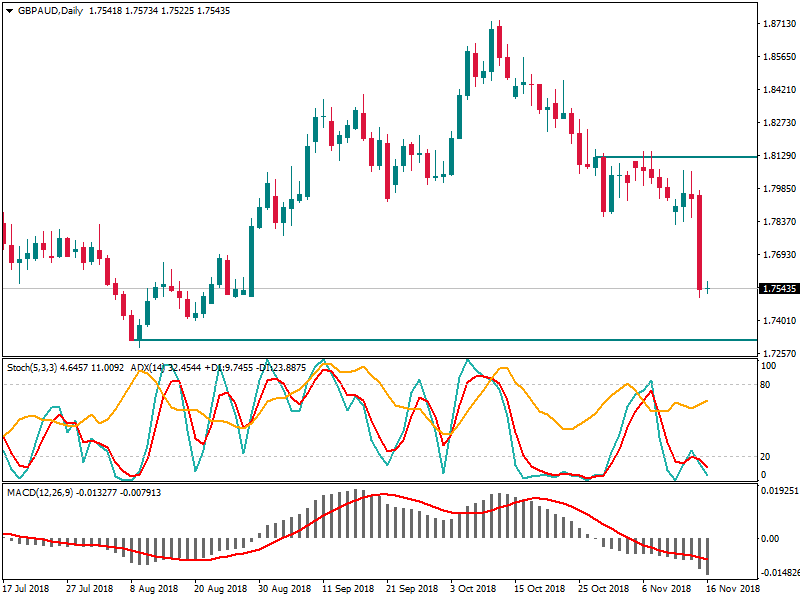Viewport: 800px width, 600px height.
Task: Click the MACD scale value 0.00
Action: tap(770, 539)
